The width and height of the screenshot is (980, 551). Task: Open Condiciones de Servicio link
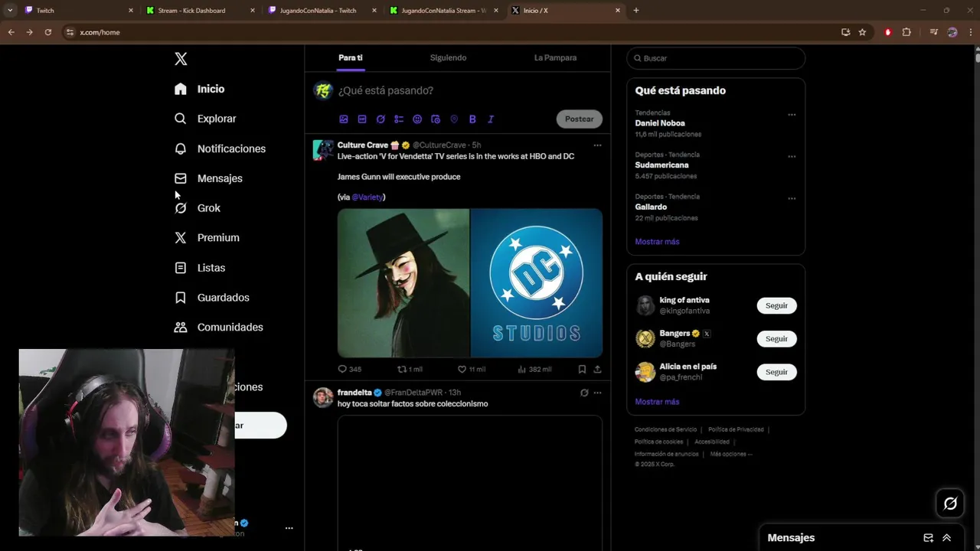pyautogui.click(x=665, y=430)
